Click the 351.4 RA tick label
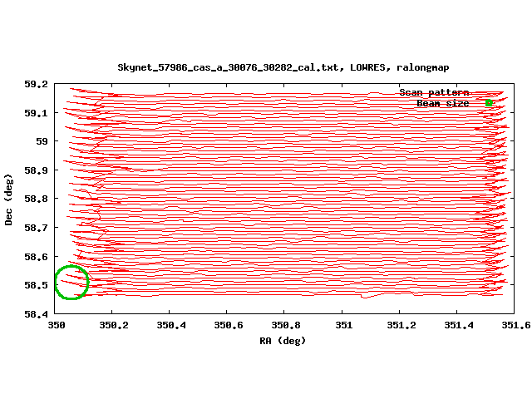The width and height of the screenshot is (532, 399). [x=459, y=325]
